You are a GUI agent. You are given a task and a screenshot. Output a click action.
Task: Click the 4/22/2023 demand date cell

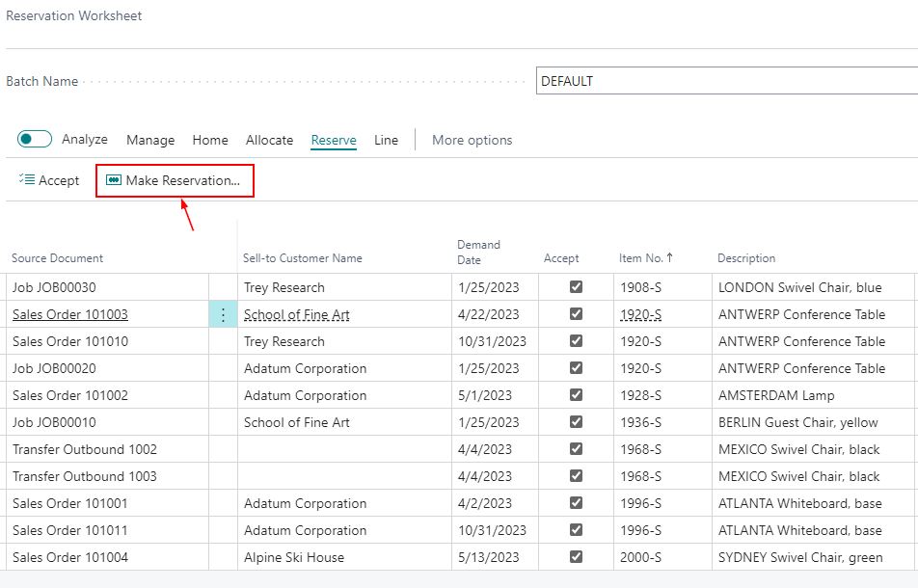tap(496, 314)
